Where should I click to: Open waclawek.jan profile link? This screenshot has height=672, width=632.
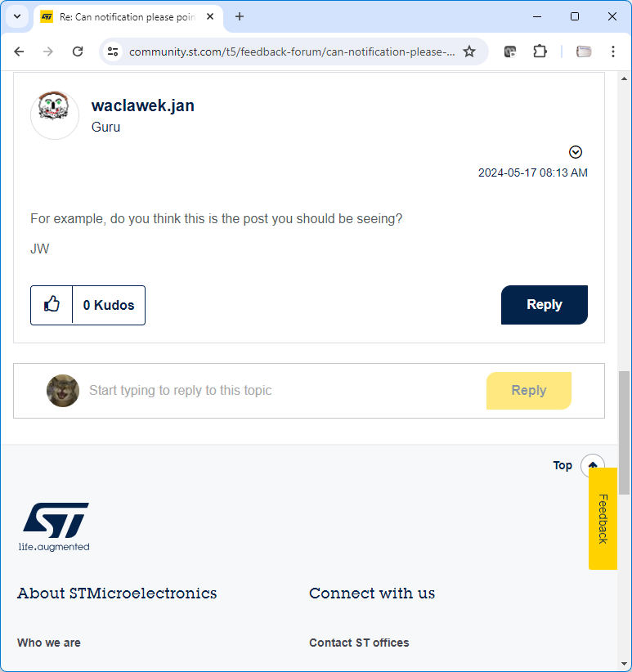(x=143, y=105)
